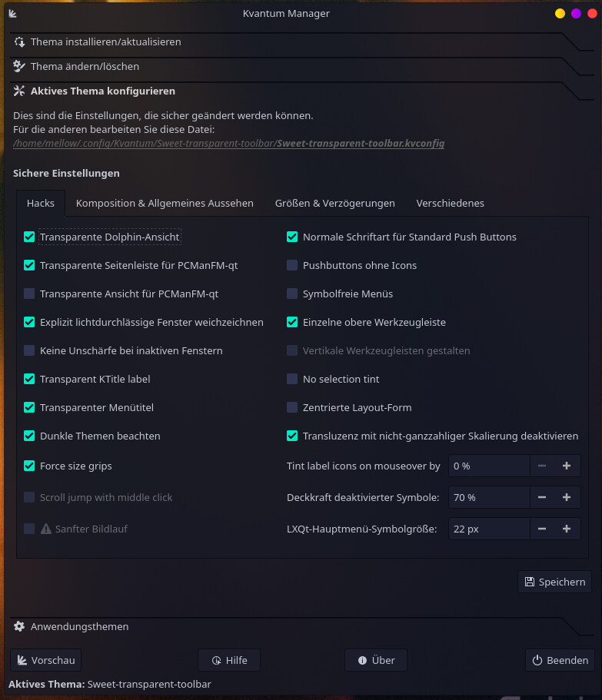
Task: Click the wrench icon beside Aktives Thema konfigurieren
Action: pos(19,91)
